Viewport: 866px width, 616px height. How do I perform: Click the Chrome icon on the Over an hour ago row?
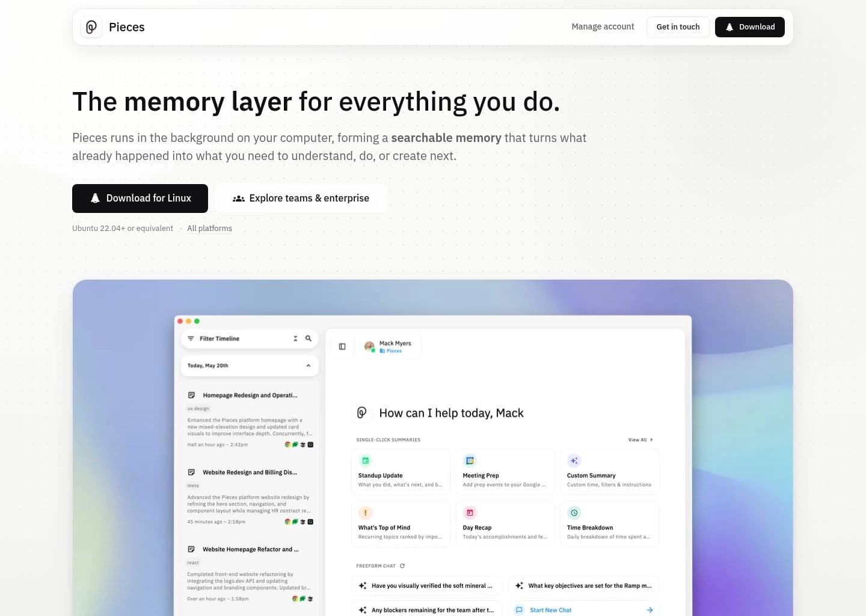pos(295,599)
